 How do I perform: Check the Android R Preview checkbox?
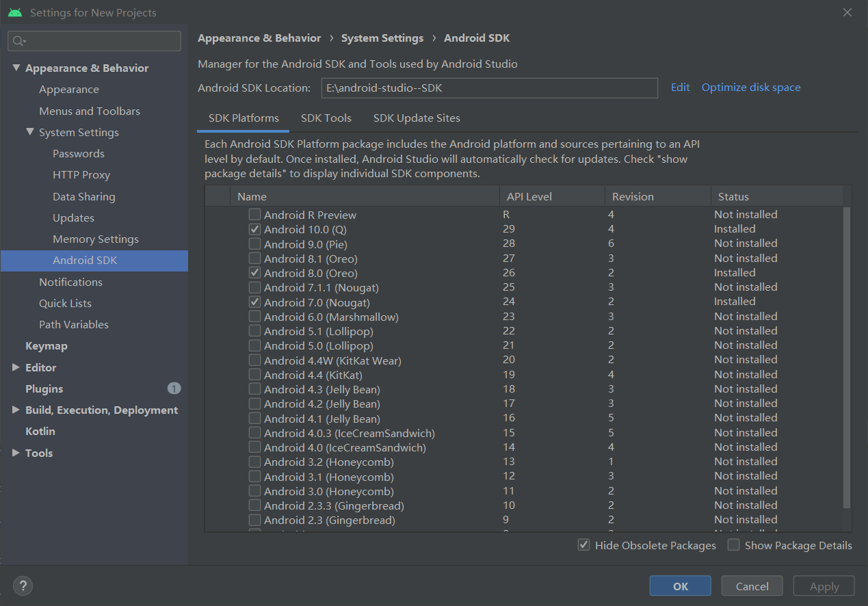[254, 215]
